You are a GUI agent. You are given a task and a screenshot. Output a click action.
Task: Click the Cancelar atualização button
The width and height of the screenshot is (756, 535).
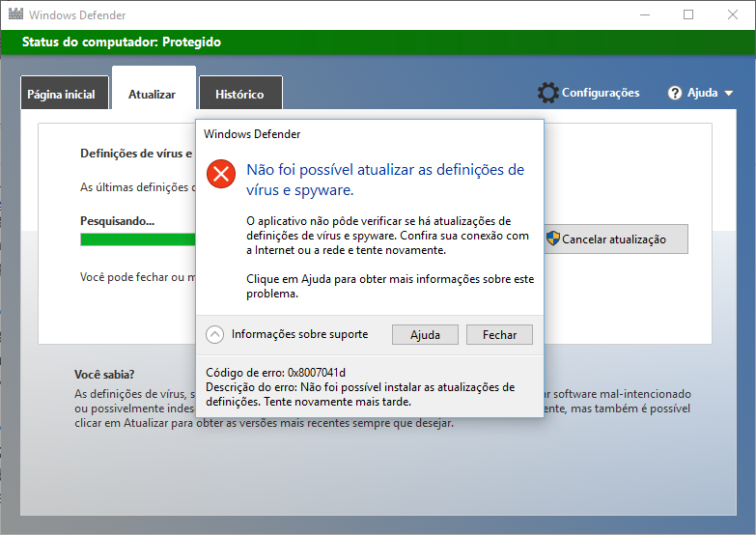click(616, 239)
